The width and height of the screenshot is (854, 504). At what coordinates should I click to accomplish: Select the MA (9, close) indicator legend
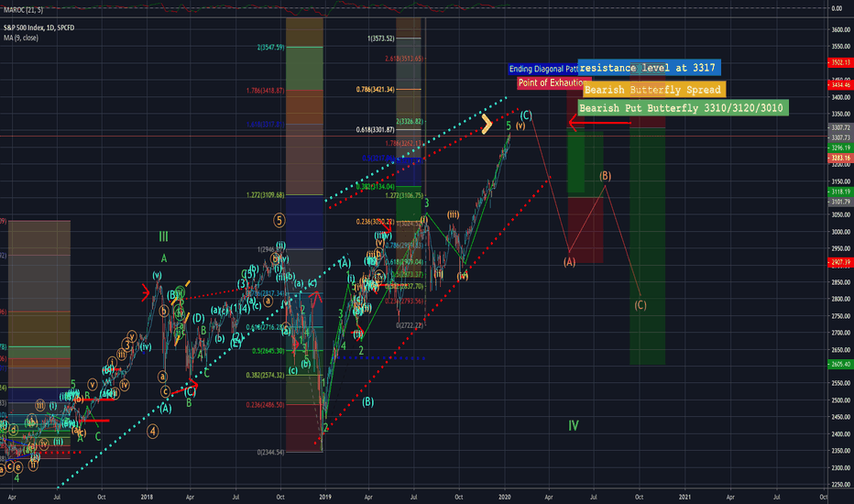pos(21,38)
